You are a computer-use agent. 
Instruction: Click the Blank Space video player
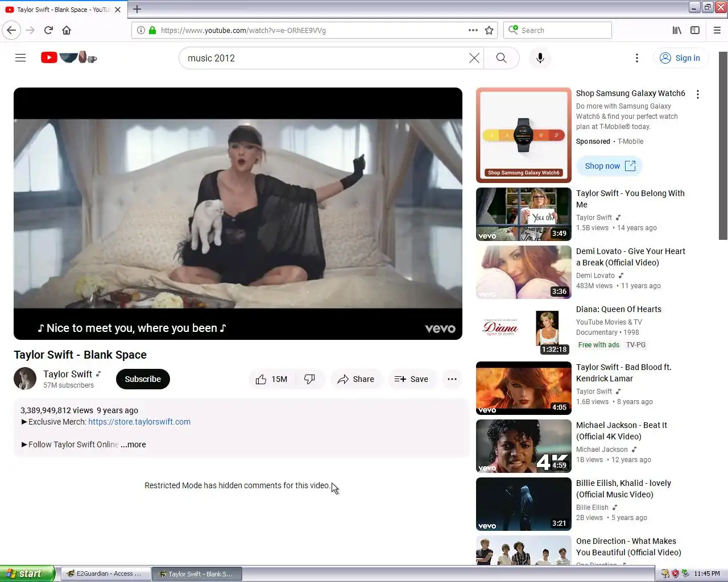click(x=238, y=214)
